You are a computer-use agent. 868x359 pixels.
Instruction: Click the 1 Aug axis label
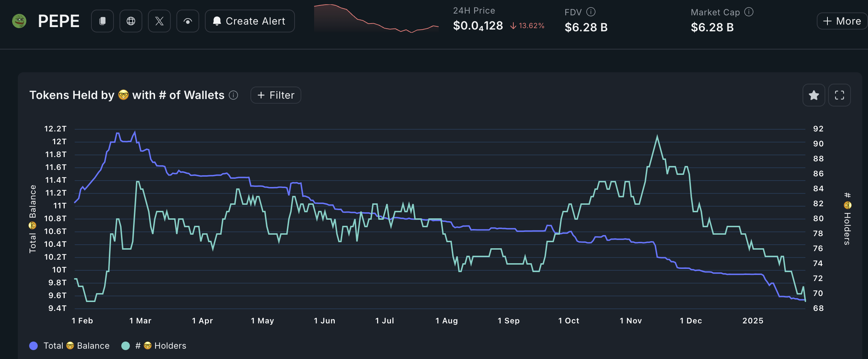pos(446,321)
